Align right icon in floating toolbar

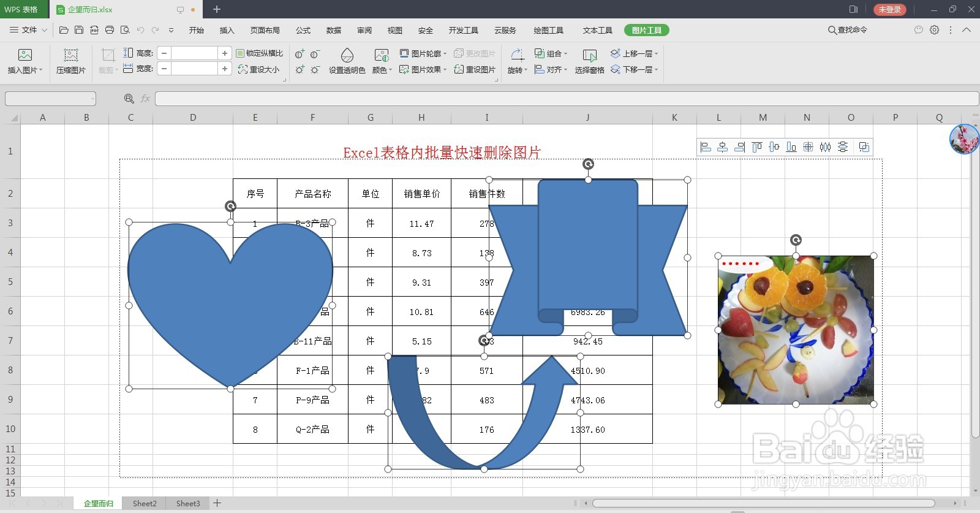(x=740, y=147)
